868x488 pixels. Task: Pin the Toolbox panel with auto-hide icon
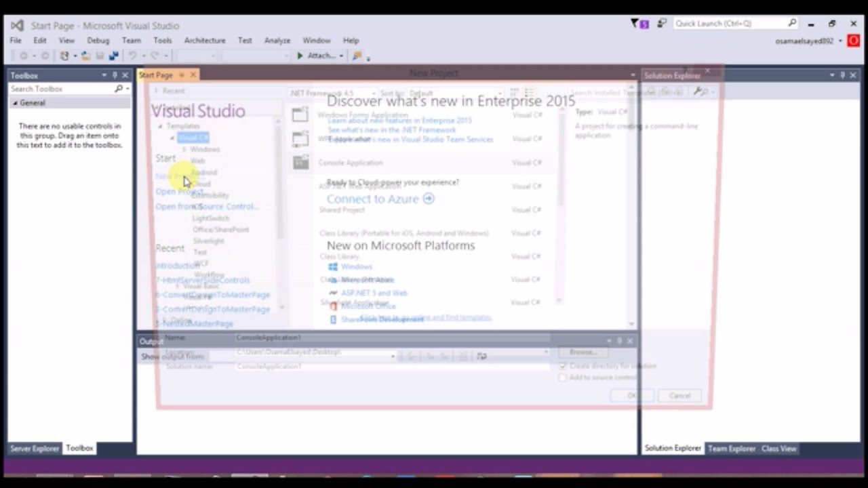coord(115,75)
